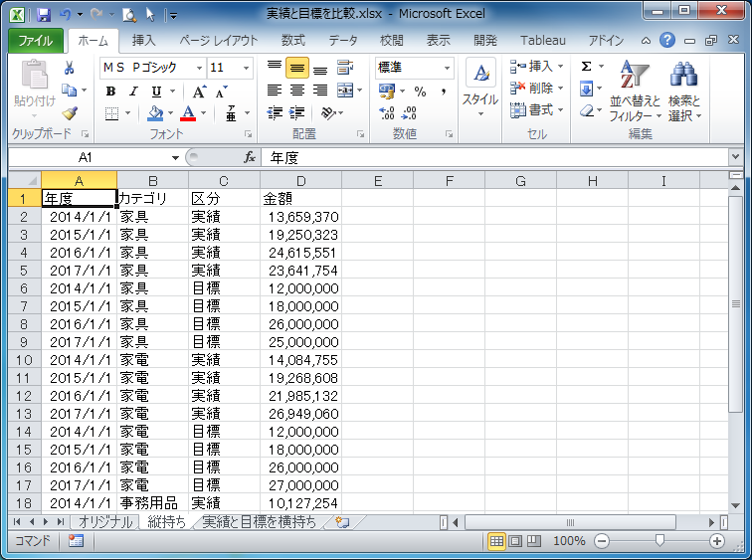This screenshot has height=560, width=752.
Task: Click the font color red swatch
Action: coord(188,113)
